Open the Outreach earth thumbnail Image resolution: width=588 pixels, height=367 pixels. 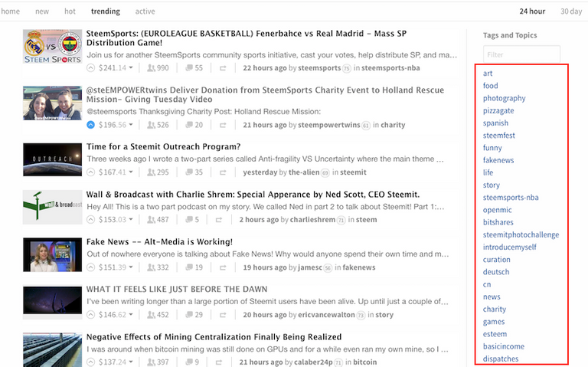point(53,159)
